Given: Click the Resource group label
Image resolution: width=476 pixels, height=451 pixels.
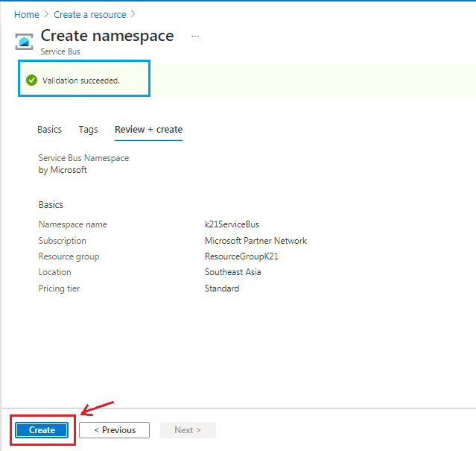Looking at the screenshot, I should (69, 256).
